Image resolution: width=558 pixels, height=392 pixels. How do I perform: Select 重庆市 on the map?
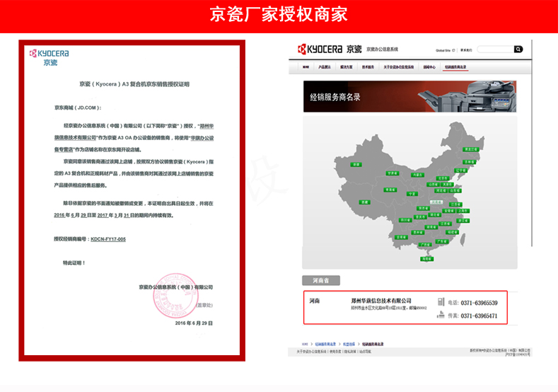tap(420, 217)
